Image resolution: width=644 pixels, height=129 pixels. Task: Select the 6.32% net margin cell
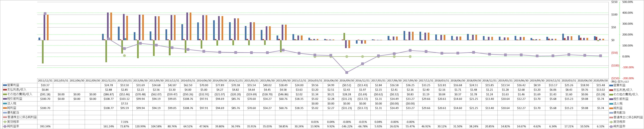click(601, 126)
